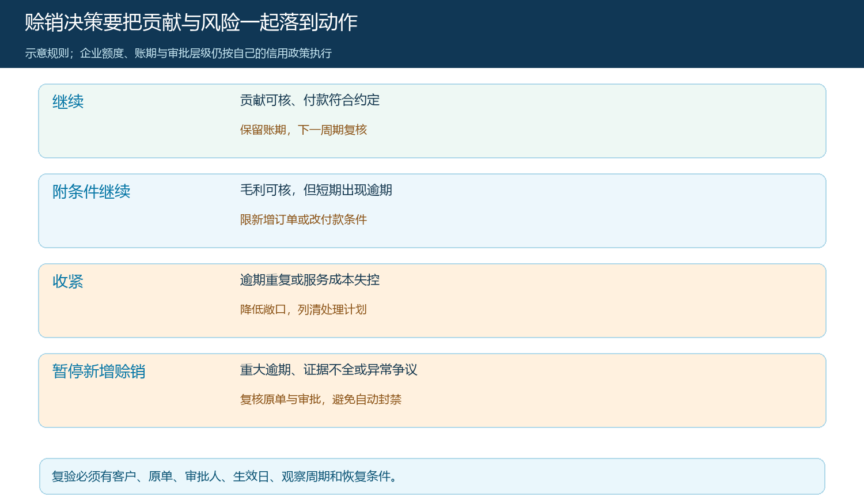Screen dimensions: 864x504
Task: Click the action text 限新增订单或改付款条件
Action: [x=304, y=220]
